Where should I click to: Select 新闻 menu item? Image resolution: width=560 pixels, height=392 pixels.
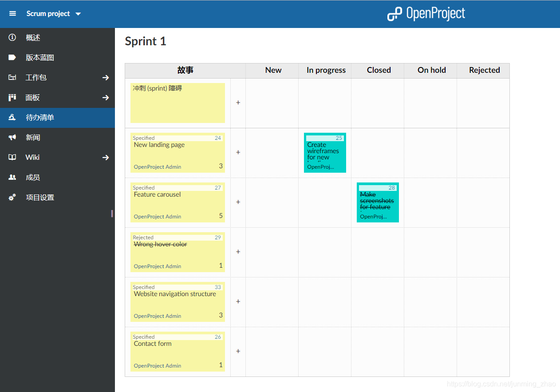click(57, 138)
